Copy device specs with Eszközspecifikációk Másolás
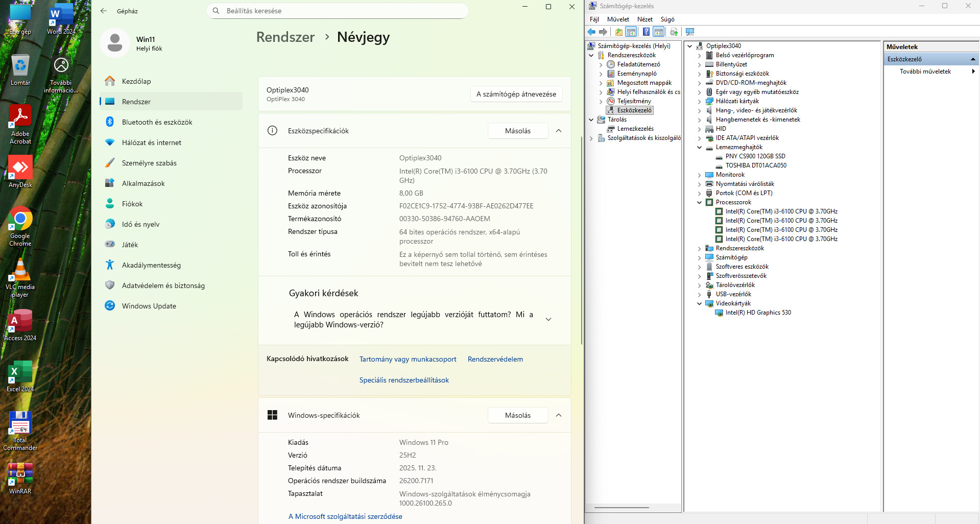This screenshot has width=980, height=524. tap(518, 131)
